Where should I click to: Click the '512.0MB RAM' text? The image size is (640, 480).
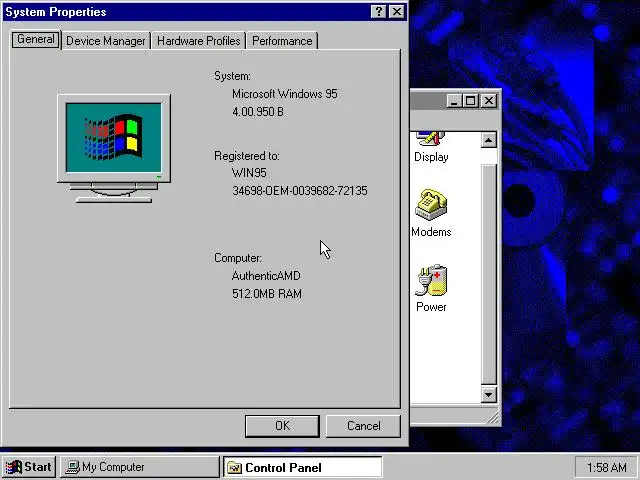pyautogui.click(x=267, y=294)
